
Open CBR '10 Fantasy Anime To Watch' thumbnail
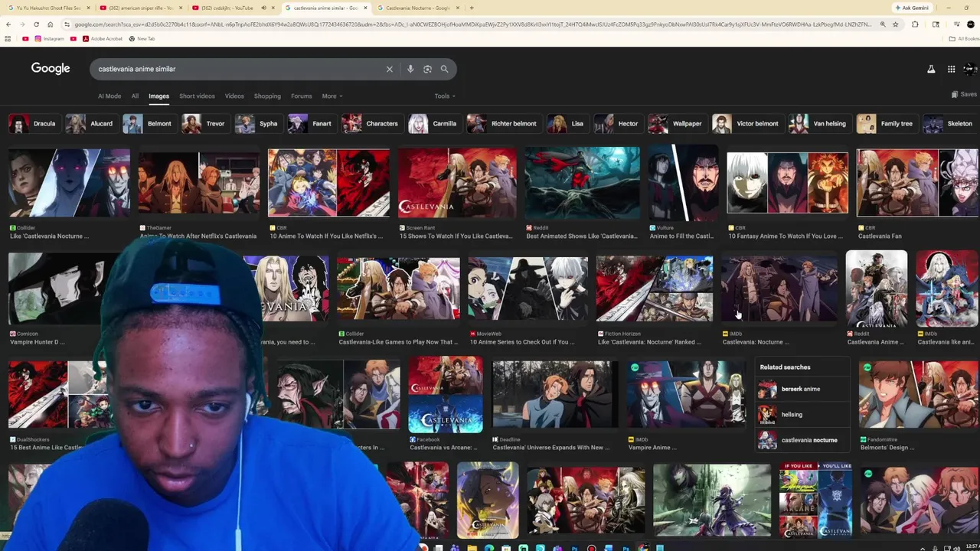click(x=787, y=183)
